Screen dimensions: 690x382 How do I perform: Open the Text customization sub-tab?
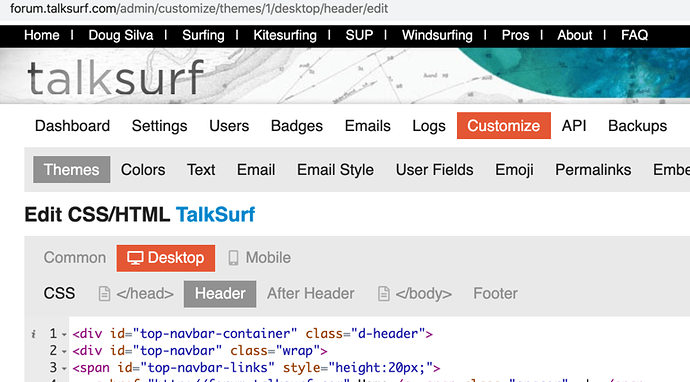coord(201,170)
